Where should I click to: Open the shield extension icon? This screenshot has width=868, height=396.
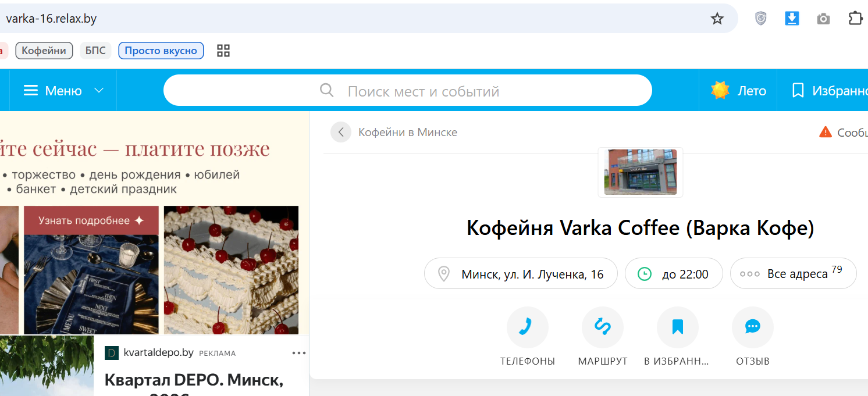[x=760, y=19]
